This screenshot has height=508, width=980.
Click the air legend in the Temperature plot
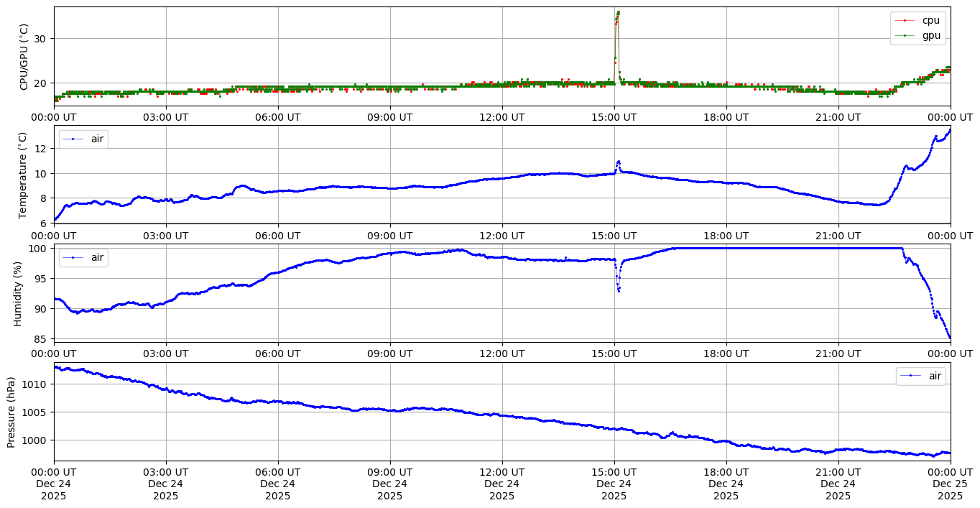pyautogui.click(x=83, y=139)
